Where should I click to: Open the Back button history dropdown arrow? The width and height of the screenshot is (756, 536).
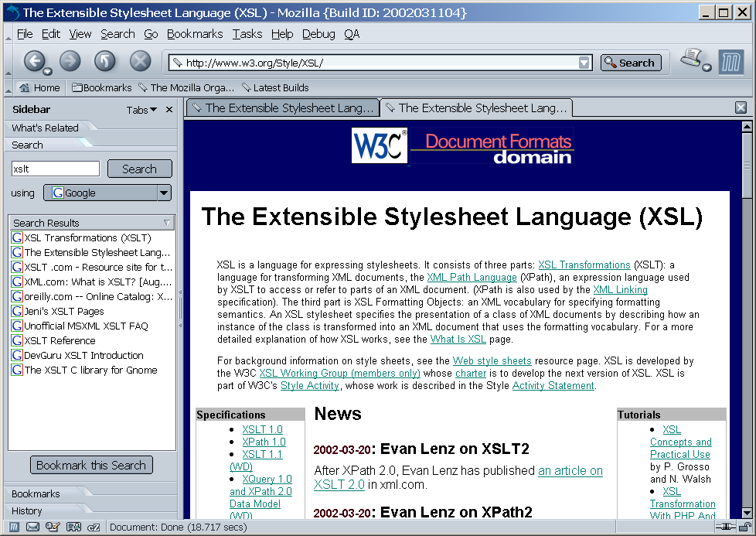click(x=47, y=72)
